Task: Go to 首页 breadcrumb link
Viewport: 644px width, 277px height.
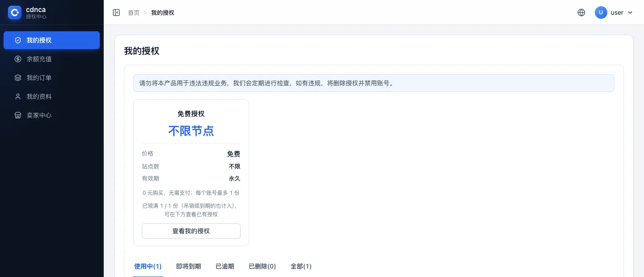Action: click(x=134, y=13)
